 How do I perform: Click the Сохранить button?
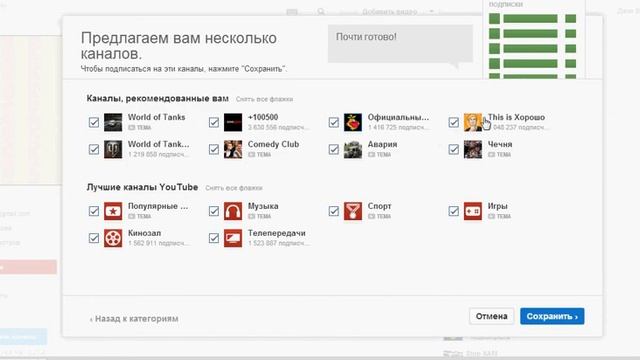552,316
